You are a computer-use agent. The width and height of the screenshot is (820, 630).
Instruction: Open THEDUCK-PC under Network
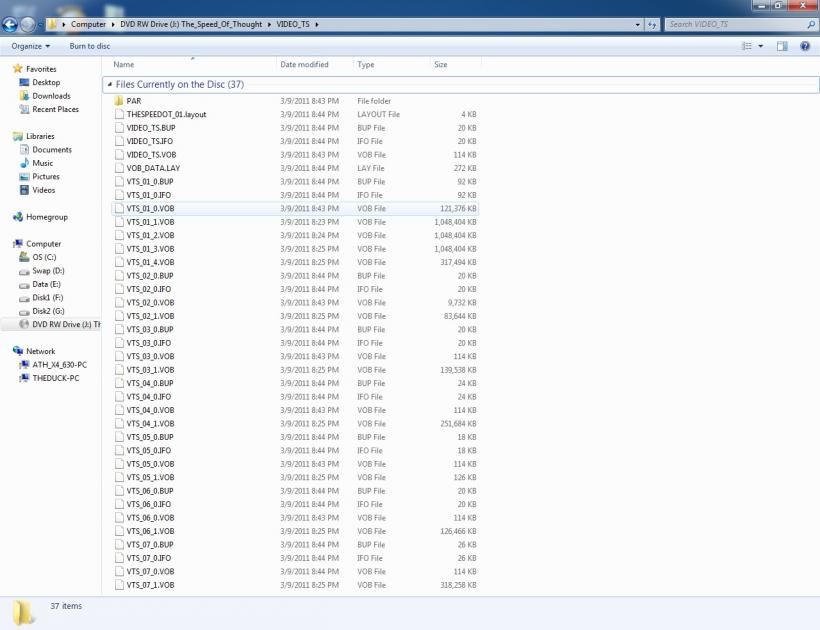[55, 378]
